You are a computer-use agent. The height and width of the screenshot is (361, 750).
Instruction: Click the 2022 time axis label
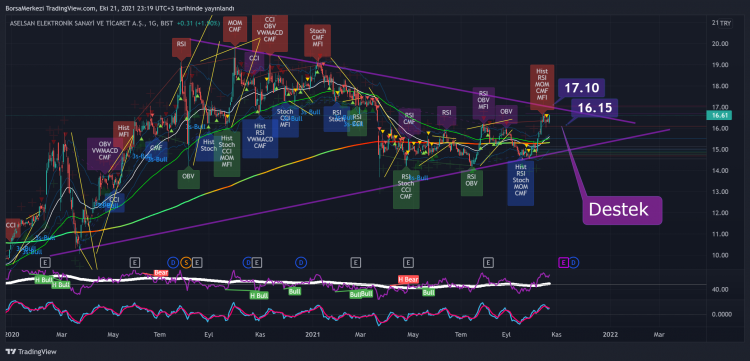click(610, 334)
